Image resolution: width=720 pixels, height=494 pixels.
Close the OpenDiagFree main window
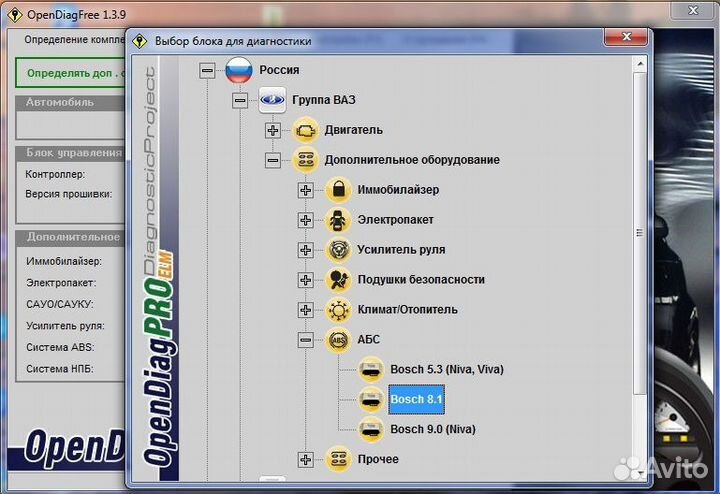pos(693,10)
